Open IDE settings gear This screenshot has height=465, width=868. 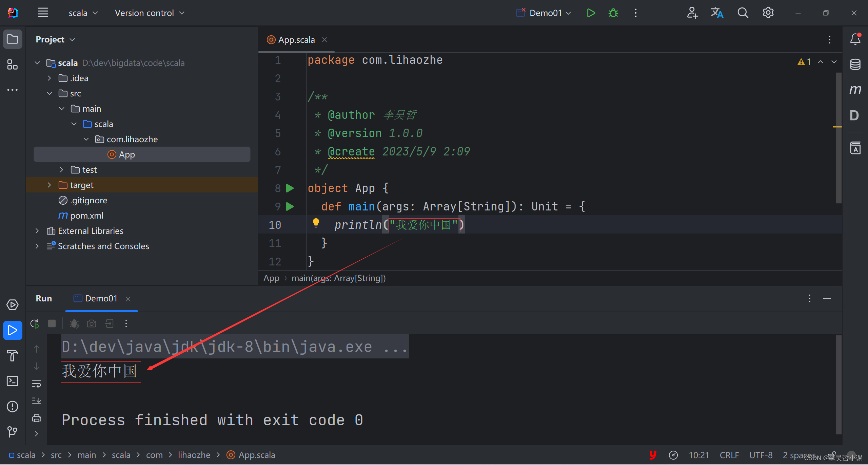tap(768, 13)
